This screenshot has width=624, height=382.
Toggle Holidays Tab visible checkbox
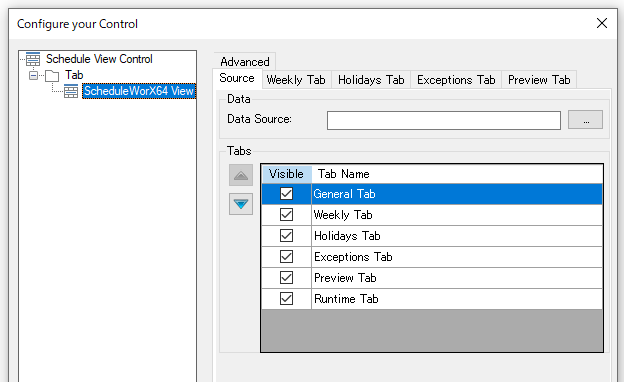click(286, 236)
